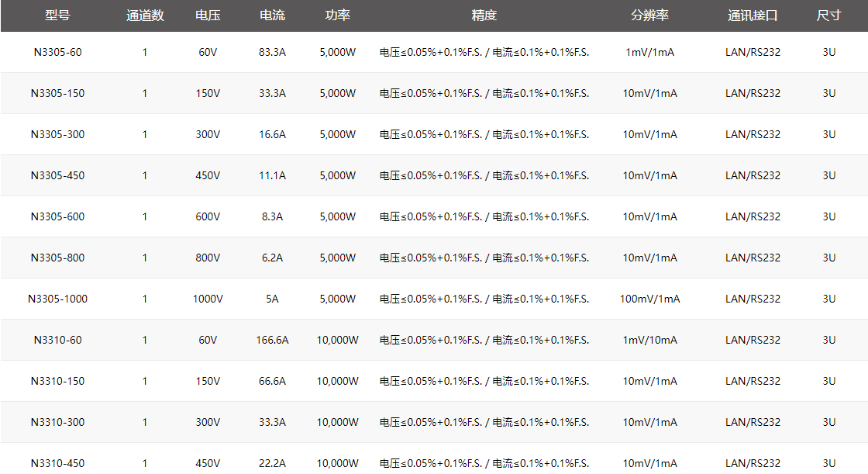
Task: Click the N3305-150 model name
Action: (57, 93)
